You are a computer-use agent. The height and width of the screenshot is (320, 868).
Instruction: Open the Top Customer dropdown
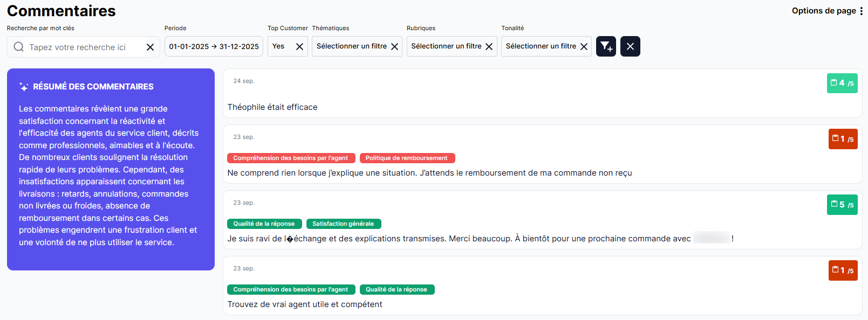(279, 46)
